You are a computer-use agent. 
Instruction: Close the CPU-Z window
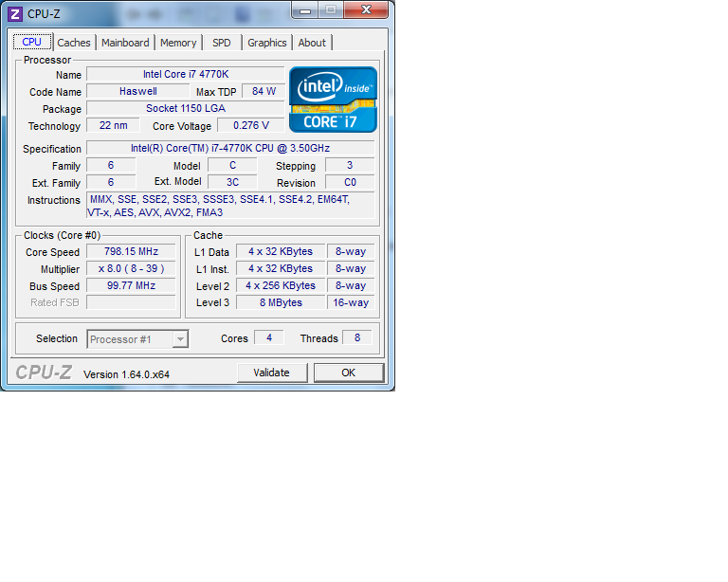point(366,9)
